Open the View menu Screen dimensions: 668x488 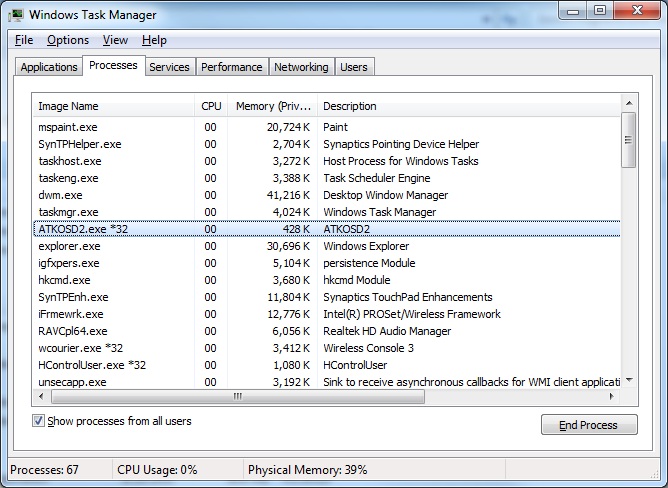click(115, 40)
